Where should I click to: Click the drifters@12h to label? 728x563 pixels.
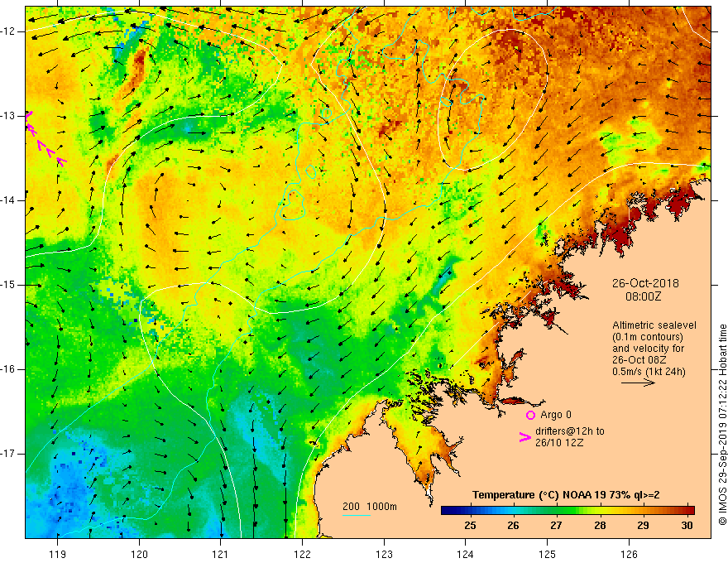[x=570, y=431]
